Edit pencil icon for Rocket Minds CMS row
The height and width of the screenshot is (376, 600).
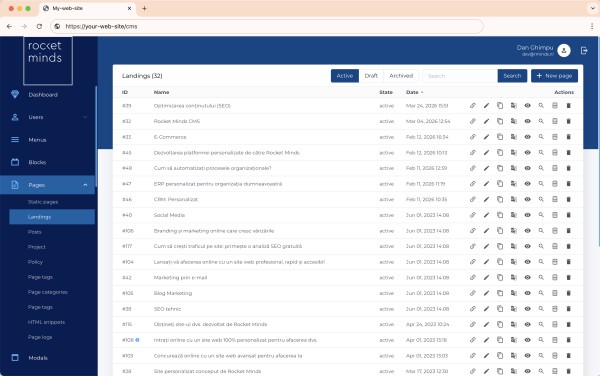click(486, 121)
